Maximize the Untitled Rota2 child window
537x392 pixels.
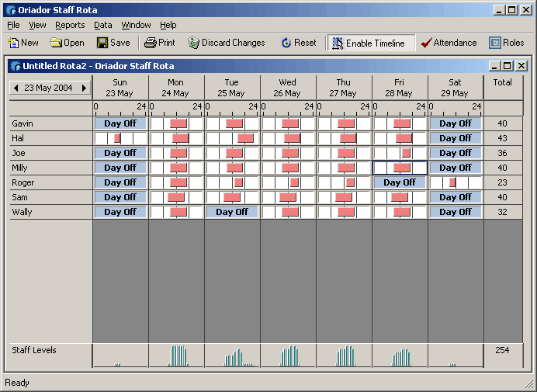coord(508,65)
